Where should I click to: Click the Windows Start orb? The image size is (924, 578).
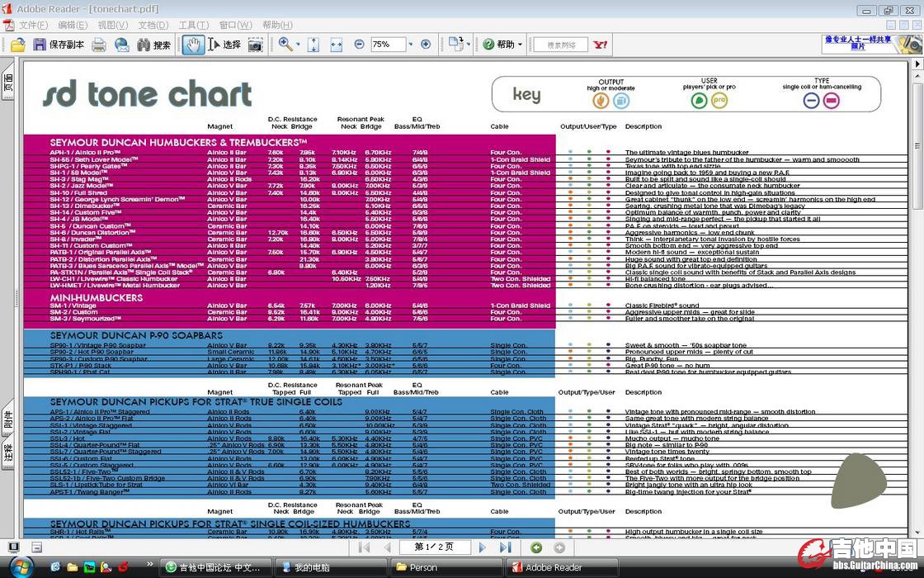[x=21, y=566]
